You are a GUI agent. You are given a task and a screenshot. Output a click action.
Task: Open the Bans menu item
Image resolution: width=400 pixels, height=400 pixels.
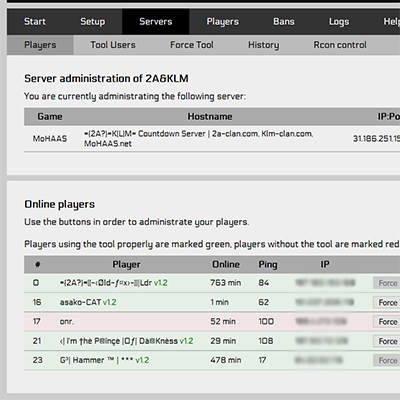point(284,22)
